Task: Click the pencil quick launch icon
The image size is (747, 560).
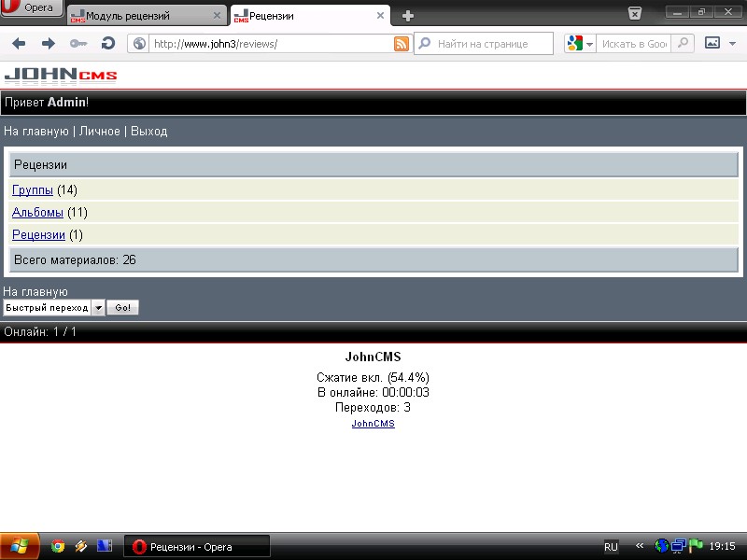Action: click(81, 546)
